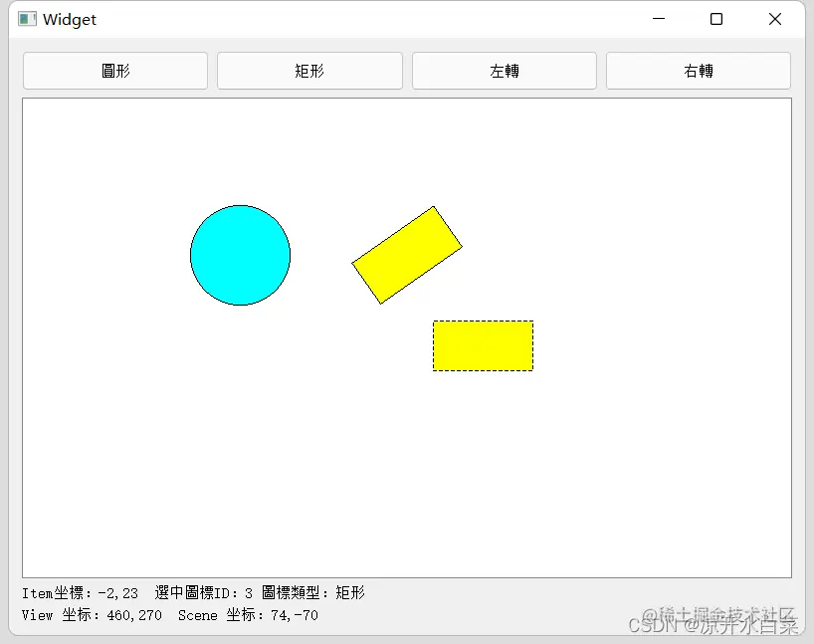Maximize the Widget window
This screenshot has width=814, height=644.
(717, 18)
